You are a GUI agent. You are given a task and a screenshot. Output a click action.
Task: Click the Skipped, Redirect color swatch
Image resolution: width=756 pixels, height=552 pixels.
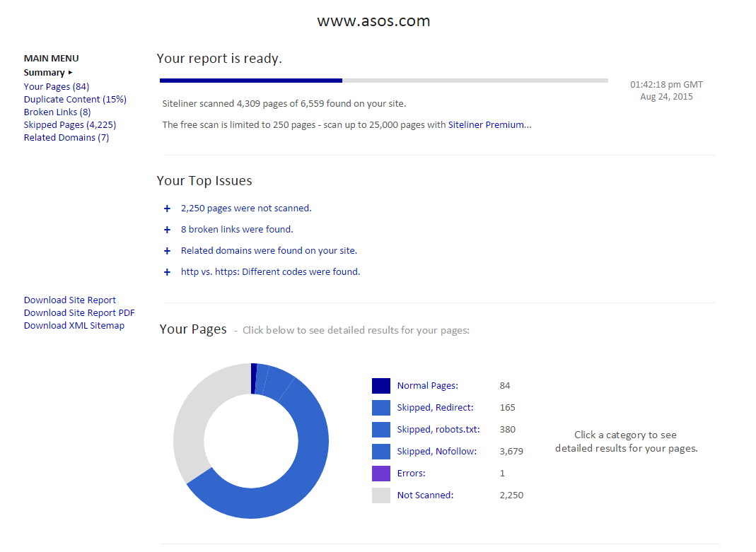(381, 408)
